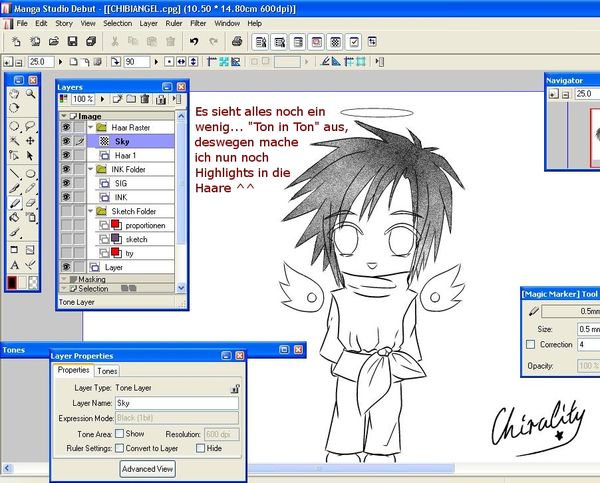Open zoom percentage arrow in toolbar

(x=60, y=62)
